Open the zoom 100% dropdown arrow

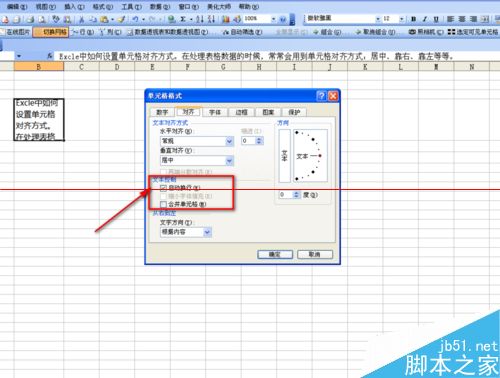pos(273,19)
